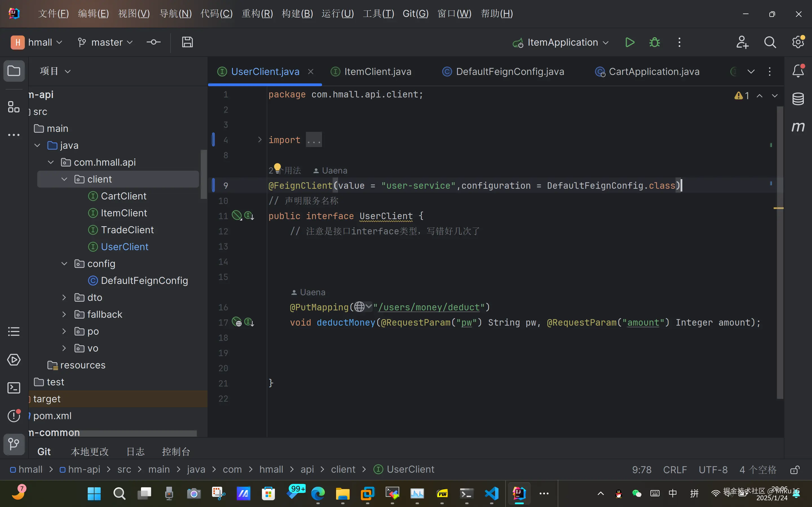Toggle the read-only lock in status bar
This screenshot has height=507, width=812.
pyautogui.click(x=795, y=470)
